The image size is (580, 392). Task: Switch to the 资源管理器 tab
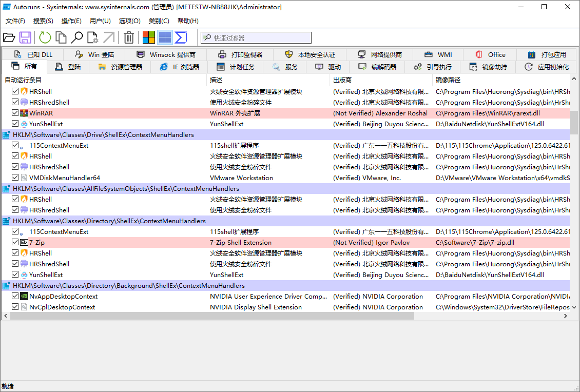pyautogui.click(x=120, y=67)
